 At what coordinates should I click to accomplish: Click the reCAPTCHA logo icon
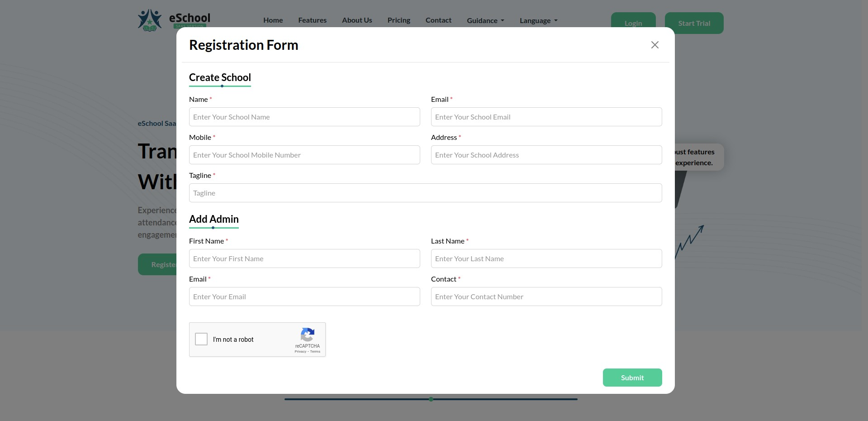click(307, 335)
